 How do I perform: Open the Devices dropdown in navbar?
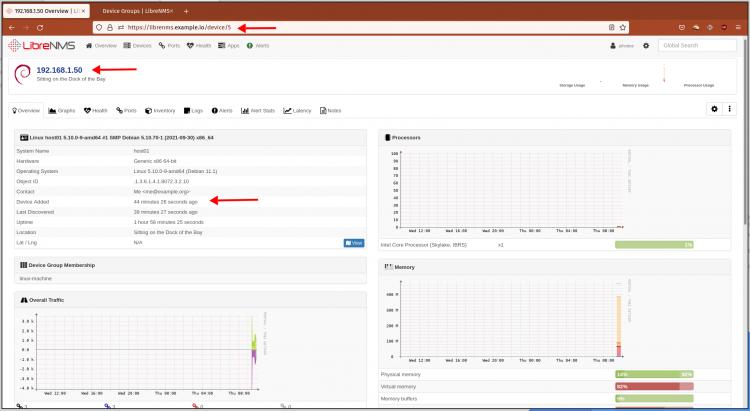pos(137,45)
